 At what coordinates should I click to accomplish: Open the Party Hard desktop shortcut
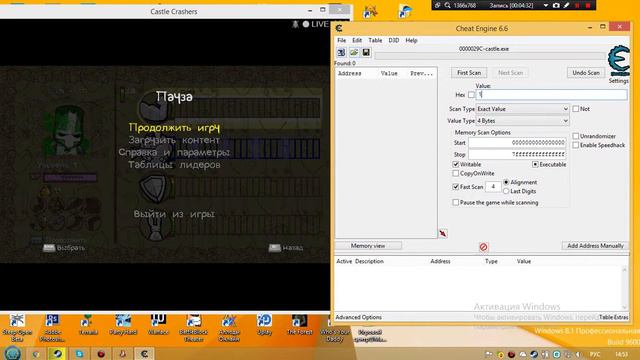point(123,325)
